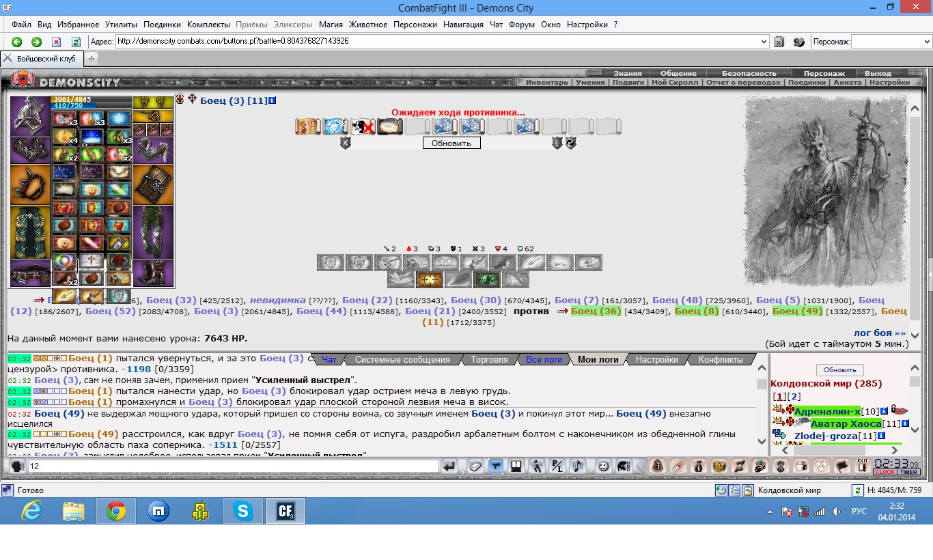933x560 pixels.
Task: Open the address bar URL dropdown
Action: point(764,42)
